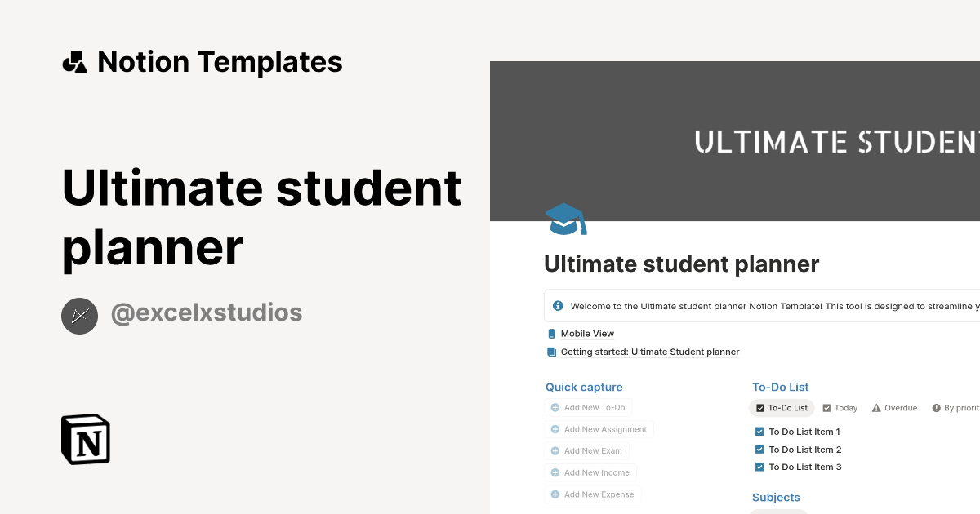The width and height of the screenshot is (980, 514).
Task: Uncheck To Do List Item 3
Action: tap(759, 467)
